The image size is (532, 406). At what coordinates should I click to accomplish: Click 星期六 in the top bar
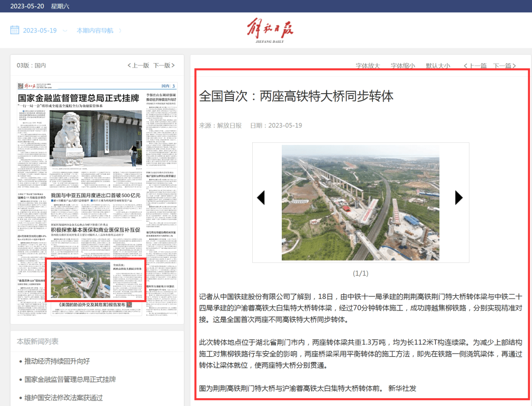(60, 6)
